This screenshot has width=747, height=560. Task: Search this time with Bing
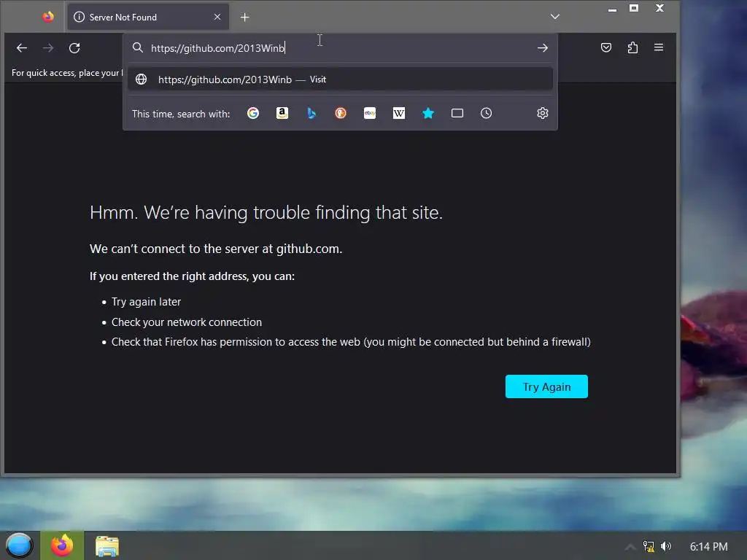pos(311,113)
